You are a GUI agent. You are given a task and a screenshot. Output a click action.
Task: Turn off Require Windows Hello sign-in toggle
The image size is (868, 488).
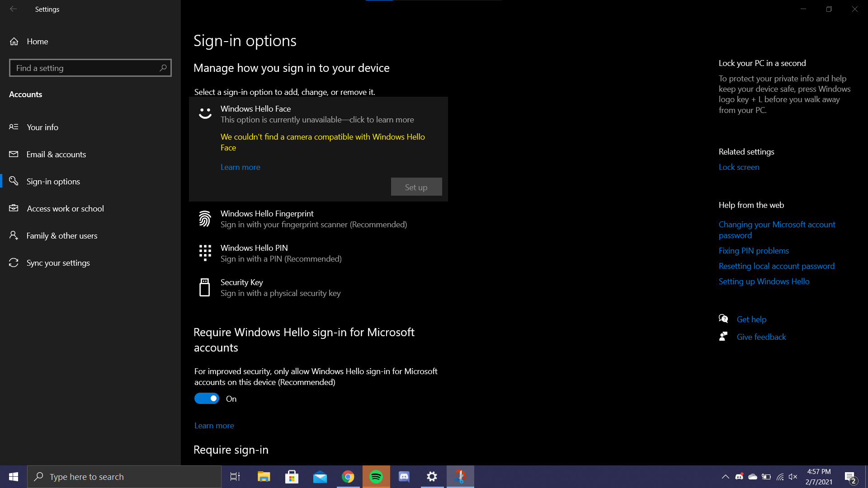pyautogui.click(x=207, y=399)
